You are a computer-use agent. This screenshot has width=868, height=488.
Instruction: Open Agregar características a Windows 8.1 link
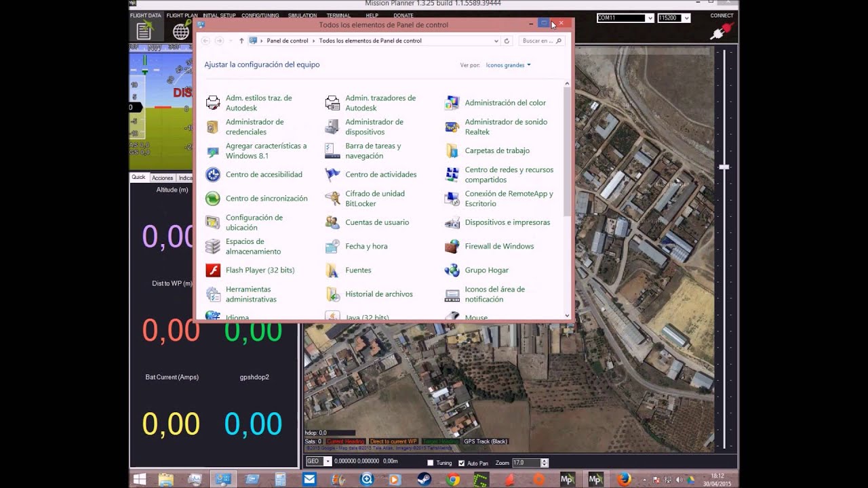coord(266,150)
